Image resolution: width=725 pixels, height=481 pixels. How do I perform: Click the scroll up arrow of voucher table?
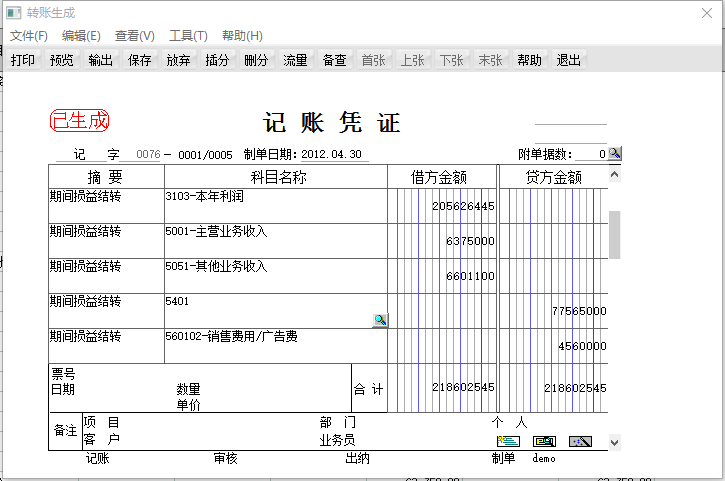pyautogui.click(x=614, y=174)
